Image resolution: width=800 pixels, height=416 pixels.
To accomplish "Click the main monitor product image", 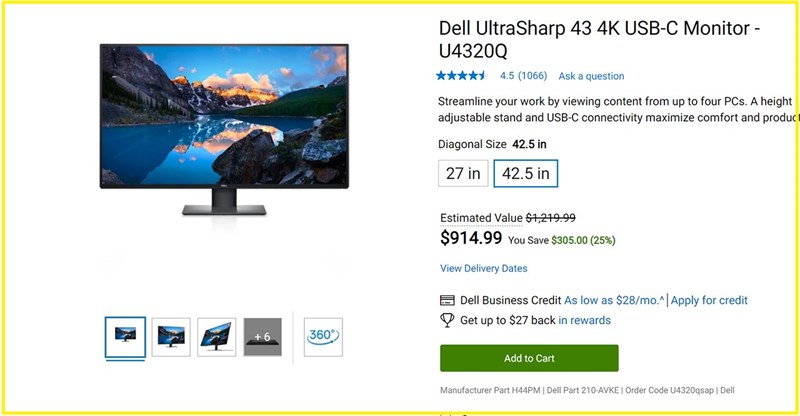I will pyautogui.click(x=224, y=130).
